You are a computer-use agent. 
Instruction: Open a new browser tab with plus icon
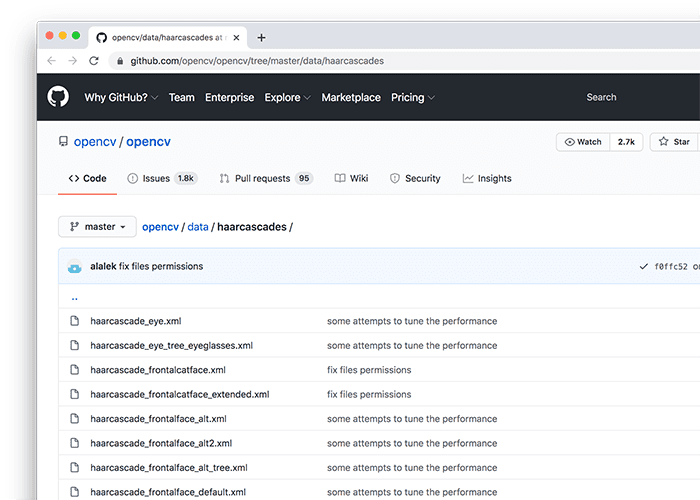(x=261, y=38)
